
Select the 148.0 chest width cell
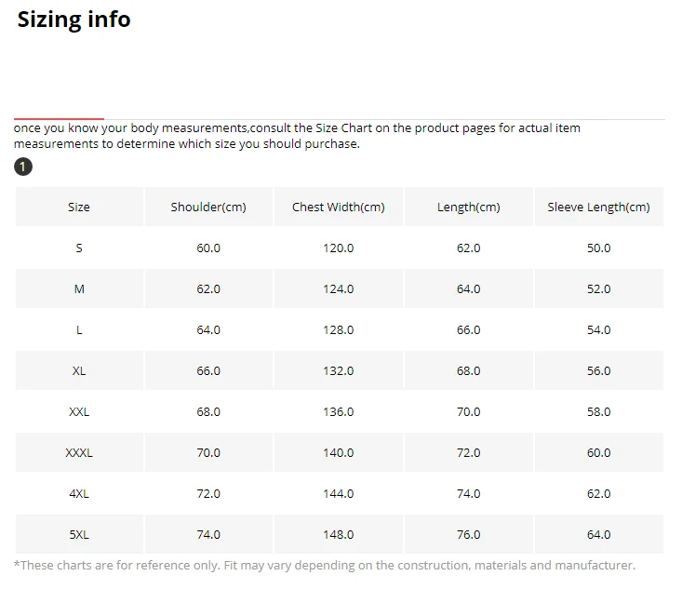[x=338, y=534]
